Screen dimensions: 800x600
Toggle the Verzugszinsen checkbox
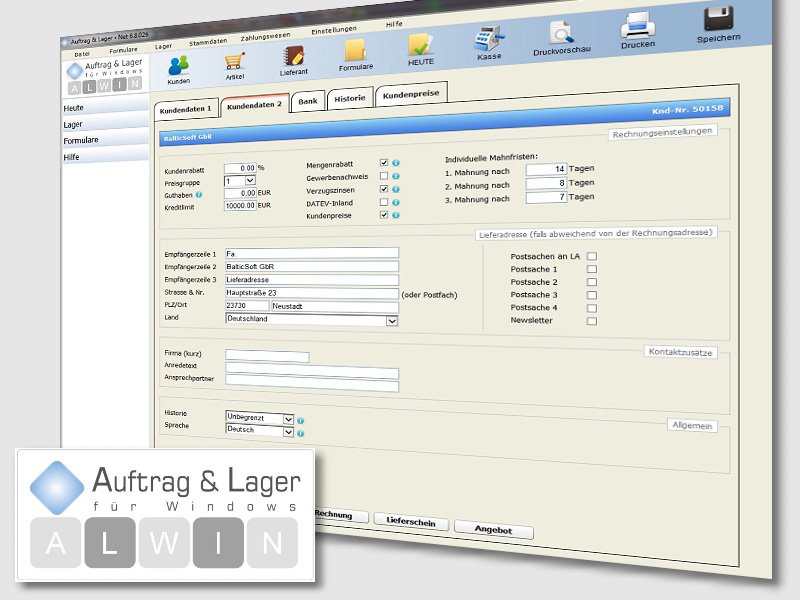coord(384,189)
